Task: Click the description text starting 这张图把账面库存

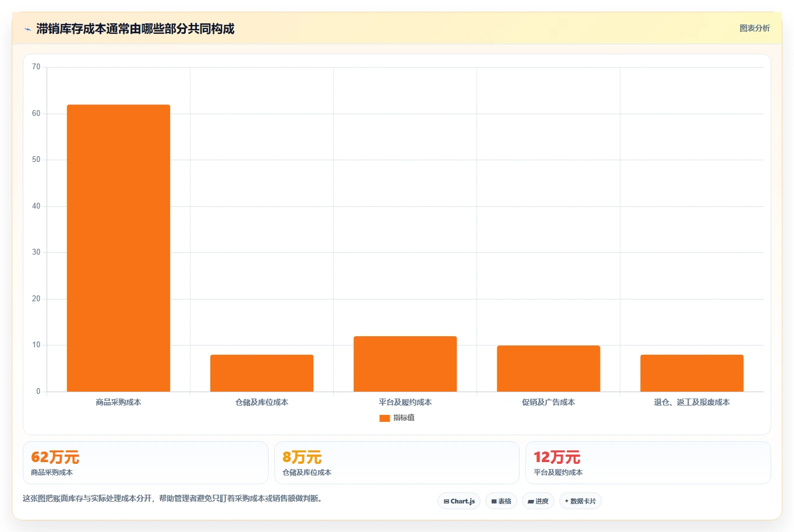Action: [x=172, y=499]
